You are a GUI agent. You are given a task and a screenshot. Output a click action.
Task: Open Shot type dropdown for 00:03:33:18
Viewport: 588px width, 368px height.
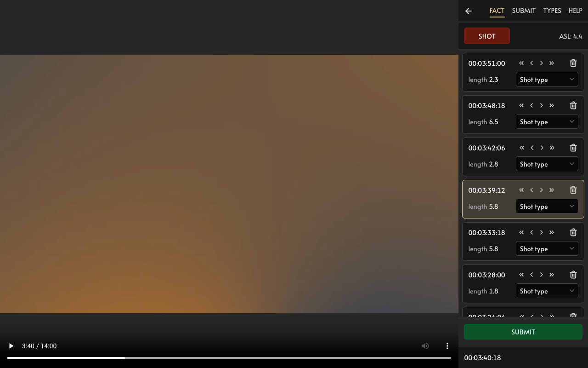click(x=547, y=249)
